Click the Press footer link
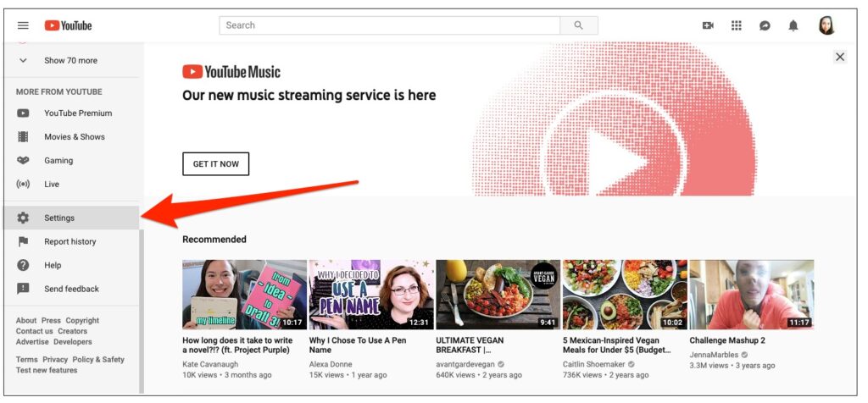 tap(51, 321)
